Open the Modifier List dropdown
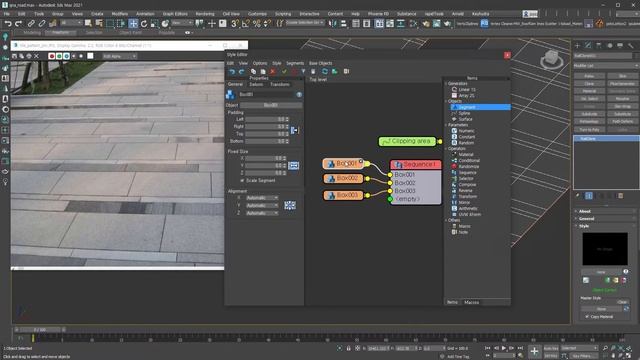 [606, 66]
